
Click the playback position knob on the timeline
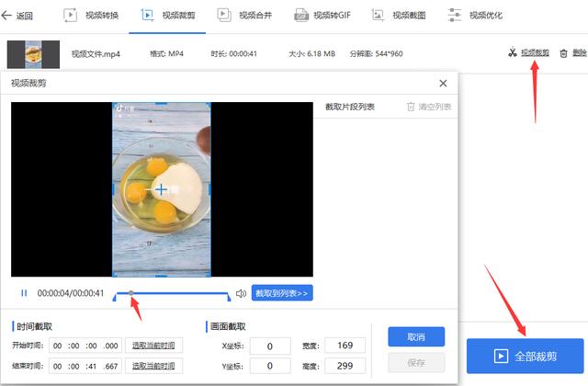point(130,293)
